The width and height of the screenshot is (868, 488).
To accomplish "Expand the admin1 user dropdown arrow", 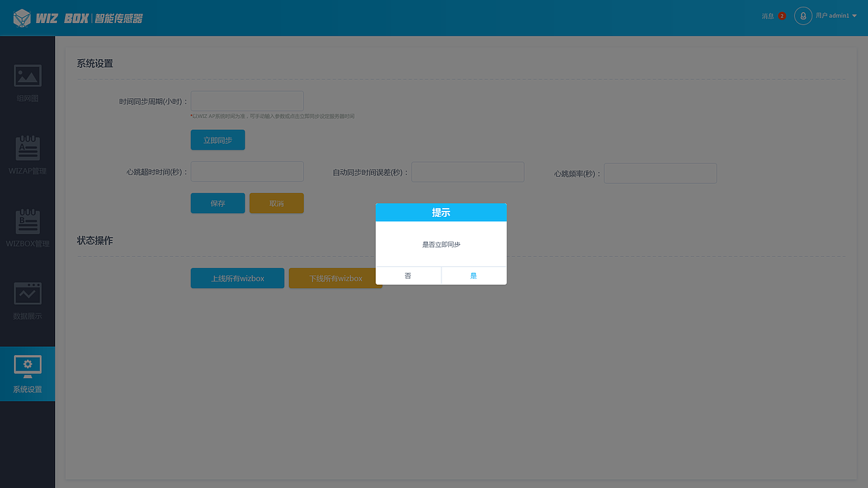I will click(x=854, y=16).
